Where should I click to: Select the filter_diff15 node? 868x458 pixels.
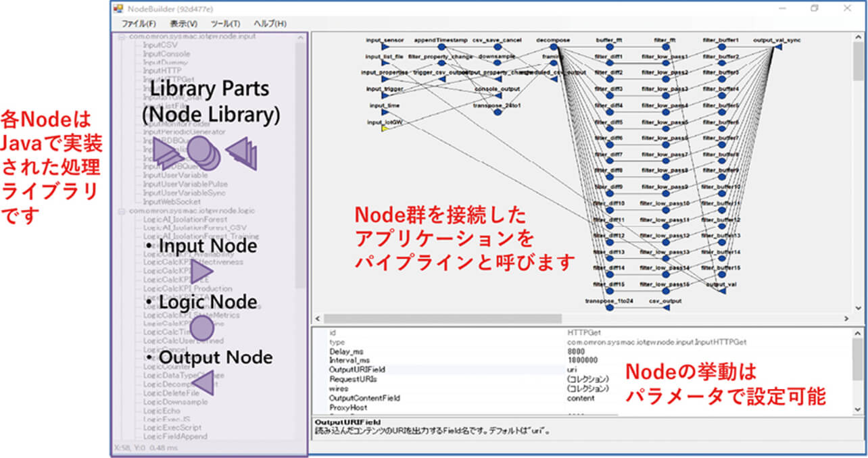point(609,290)
